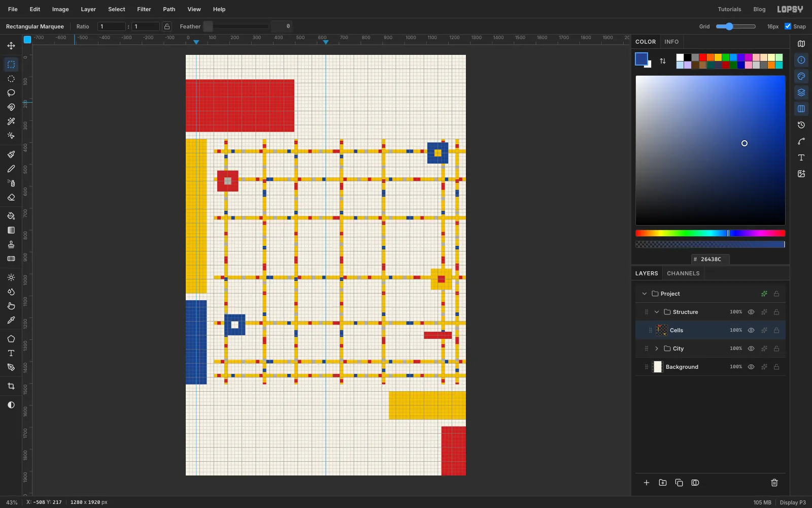
Task: Select the Blur droplet tool
Action: 11,292
